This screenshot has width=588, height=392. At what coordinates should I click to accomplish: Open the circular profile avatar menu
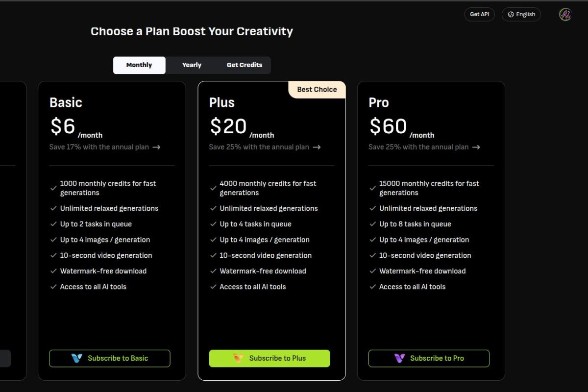[564, 15]
